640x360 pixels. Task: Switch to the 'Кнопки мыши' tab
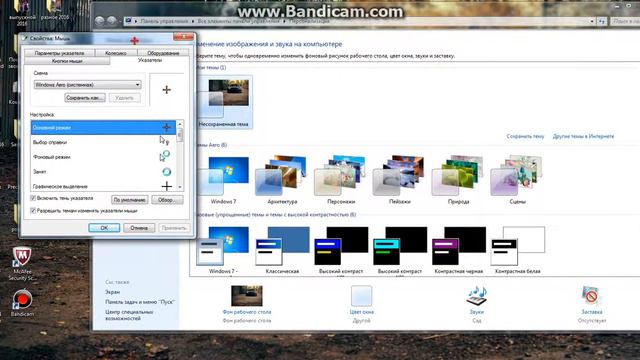pyautogui.click(x=67, y=61)
